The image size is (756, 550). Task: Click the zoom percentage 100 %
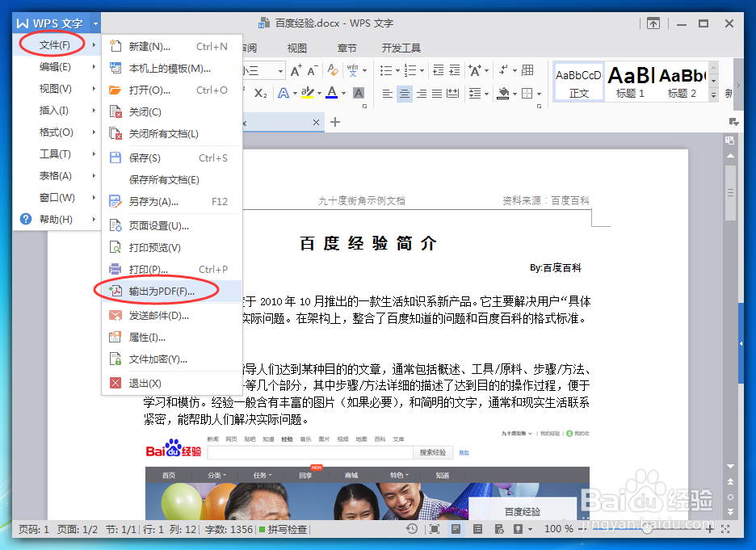558,529
